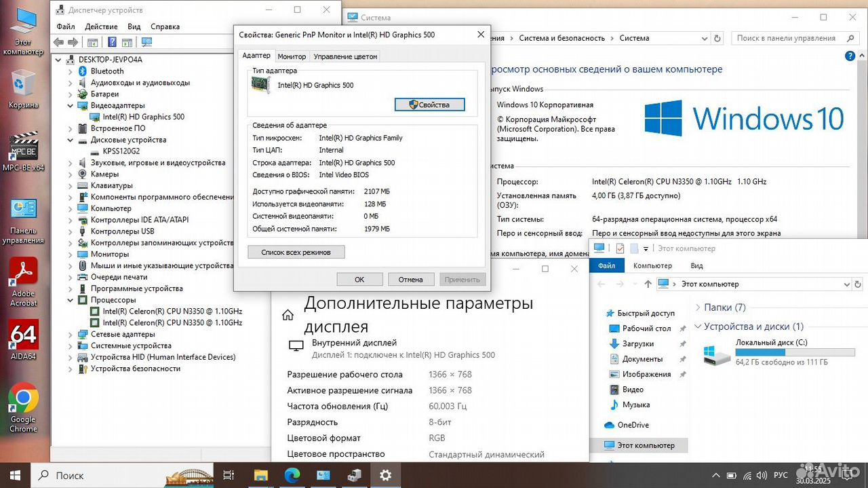The height and width of the screenshot is (488, 868).
Task: Click the properties checkmark icon in Explorer title bar
Action: (x=619, y=248)
